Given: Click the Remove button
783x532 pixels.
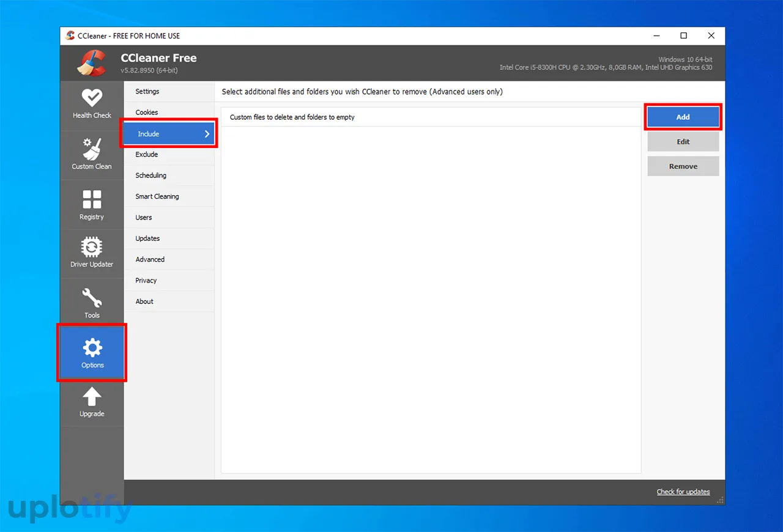Looking at the screenshot, I should tap(683, 166).
